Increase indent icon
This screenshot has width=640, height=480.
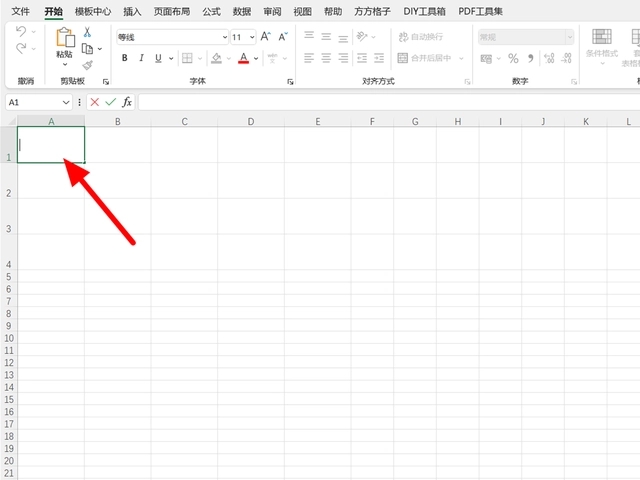(x=379, y=58)
